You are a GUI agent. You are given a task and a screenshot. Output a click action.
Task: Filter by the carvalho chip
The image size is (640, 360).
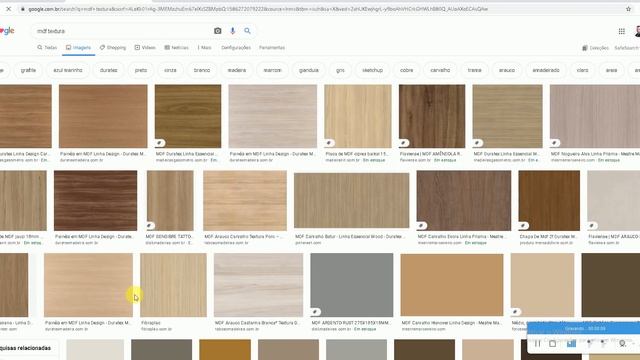[440, 70]
